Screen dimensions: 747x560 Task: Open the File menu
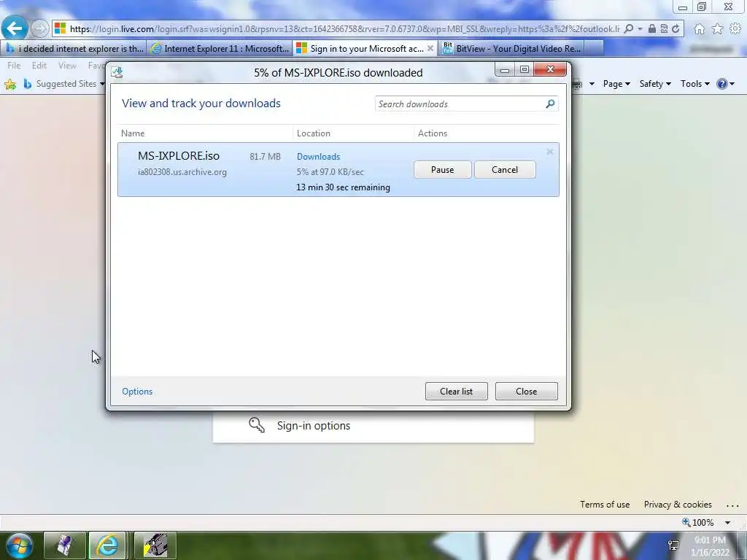(14, 66)
